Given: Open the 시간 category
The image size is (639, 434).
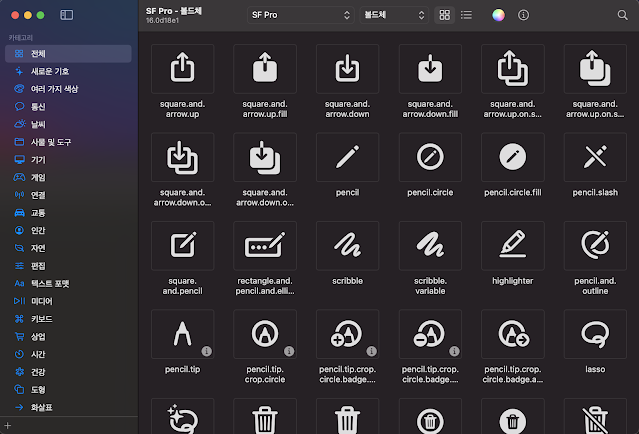Looking at the screenshot, I should [x=68, y=355].
